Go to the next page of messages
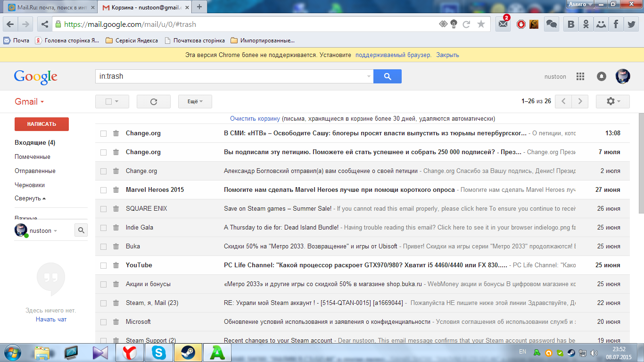Screen dimensions: 644x362 [580, 101]
